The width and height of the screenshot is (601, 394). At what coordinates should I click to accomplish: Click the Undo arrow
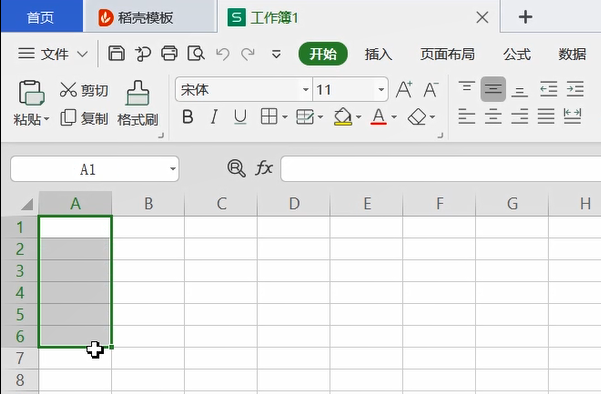click(222, 54)
